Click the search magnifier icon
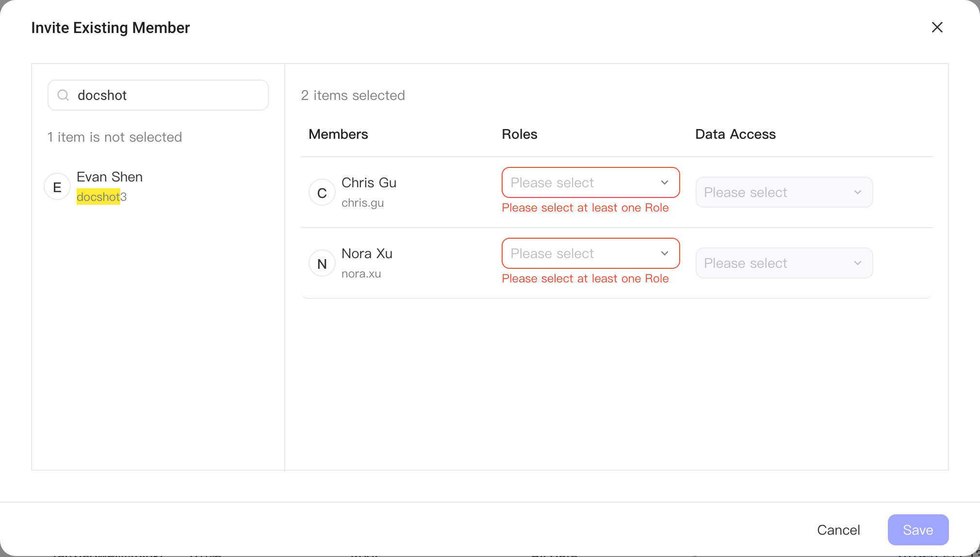Viewport: 980px width, 557px height. [63, 95]
